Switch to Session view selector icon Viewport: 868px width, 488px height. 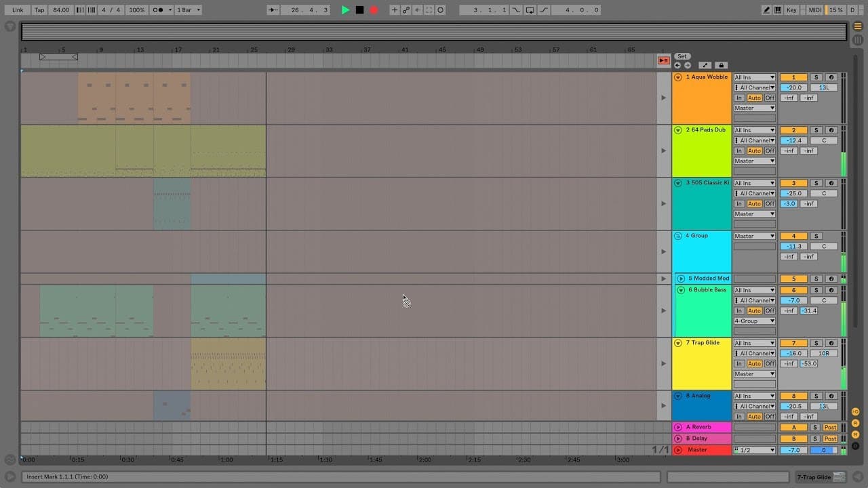pyautogui.click(x=858, y=40)
